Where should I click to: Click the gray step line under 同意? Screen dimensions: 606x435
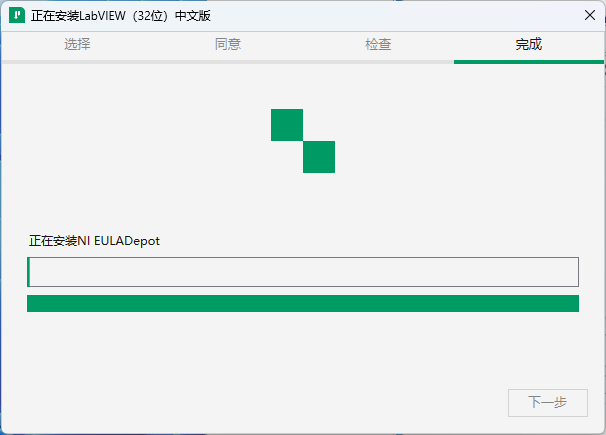tap(228, 62)
